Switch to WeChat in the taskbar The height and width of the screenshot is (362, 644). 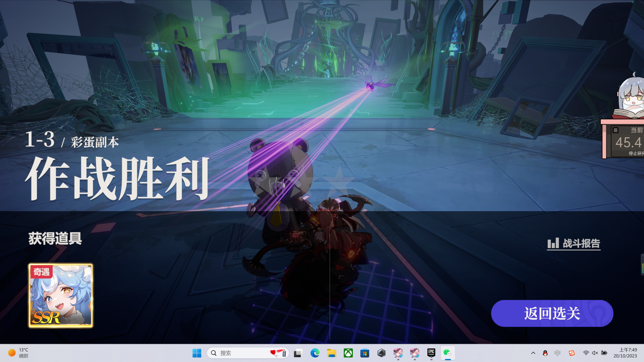point(448,353)
